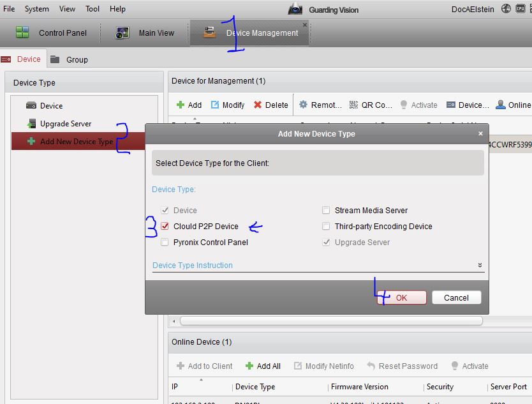Open the View menu
Viewport: 532px width, 404px height.
click(x=67, y=9)
